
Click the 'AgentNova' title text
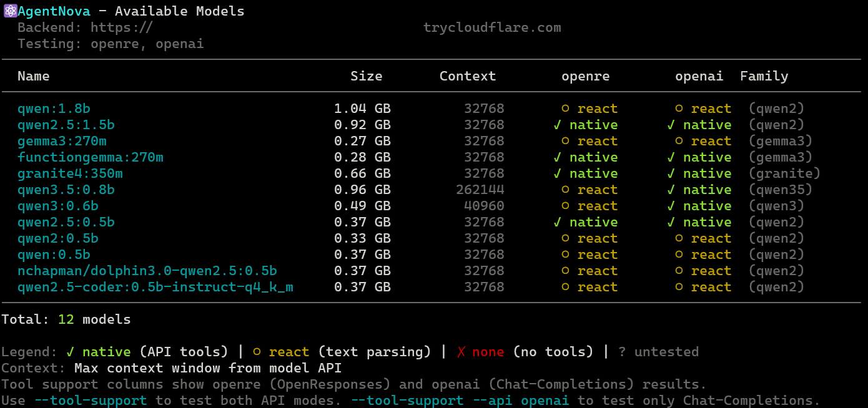point(54,11)
